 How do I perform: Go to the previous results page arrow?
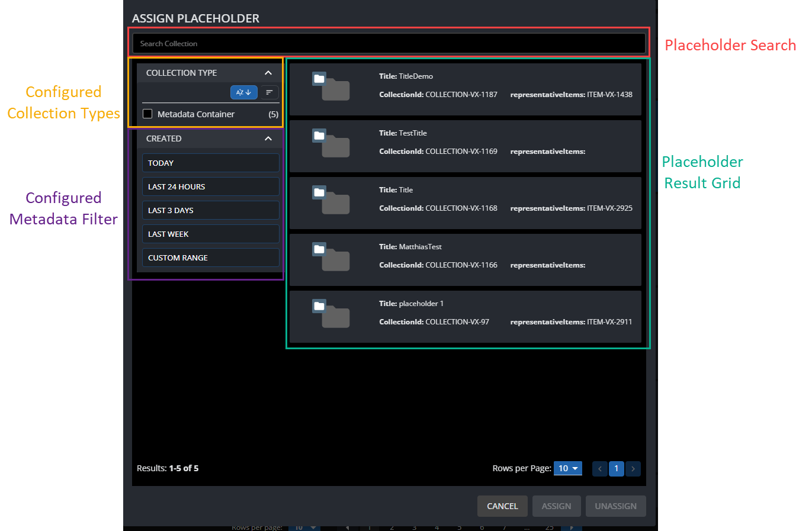(599, 469)
